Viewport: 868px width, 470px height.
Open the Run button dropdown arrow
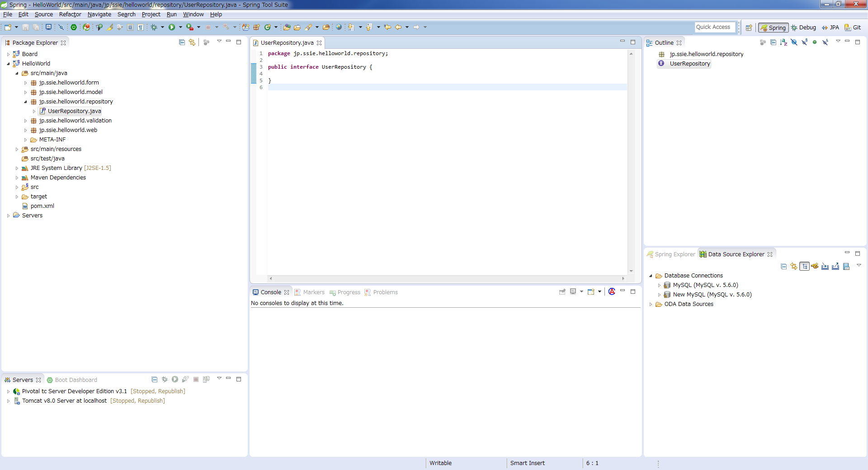pos(180,27)
